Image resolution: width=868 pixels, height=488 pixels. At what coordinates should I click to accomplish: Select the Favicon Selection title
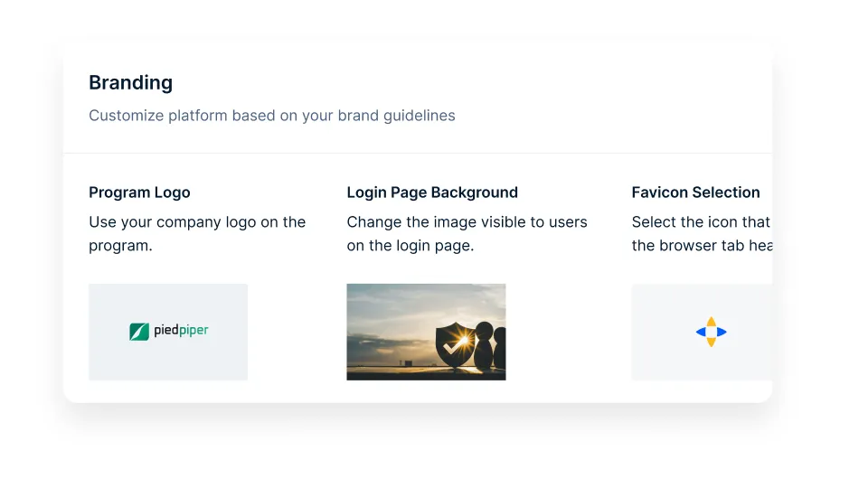tap(696, 192)
